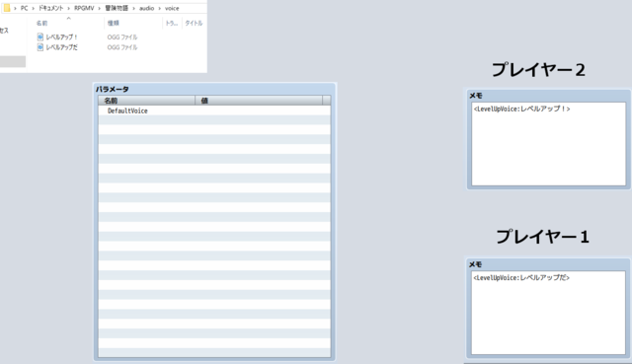This screenshot has height=364, width=632.
Task: Select the file name レベルアップだ
Action: tap(61, 47)
